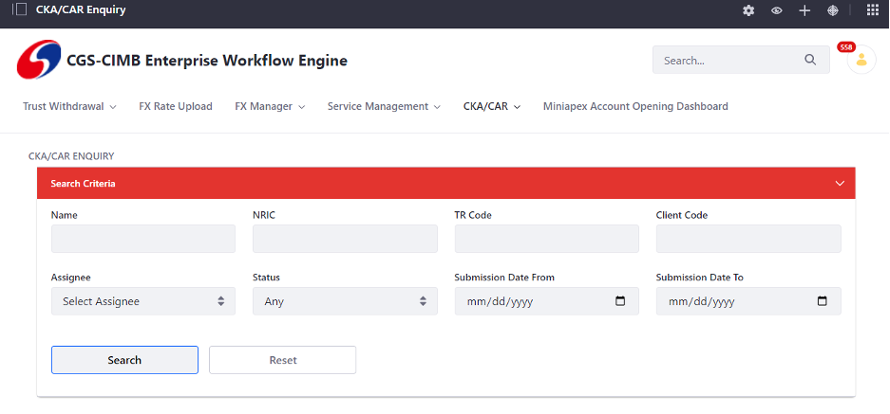
Task: Click the CKA/CAR Enquiry page title
Action: point(81,10)
